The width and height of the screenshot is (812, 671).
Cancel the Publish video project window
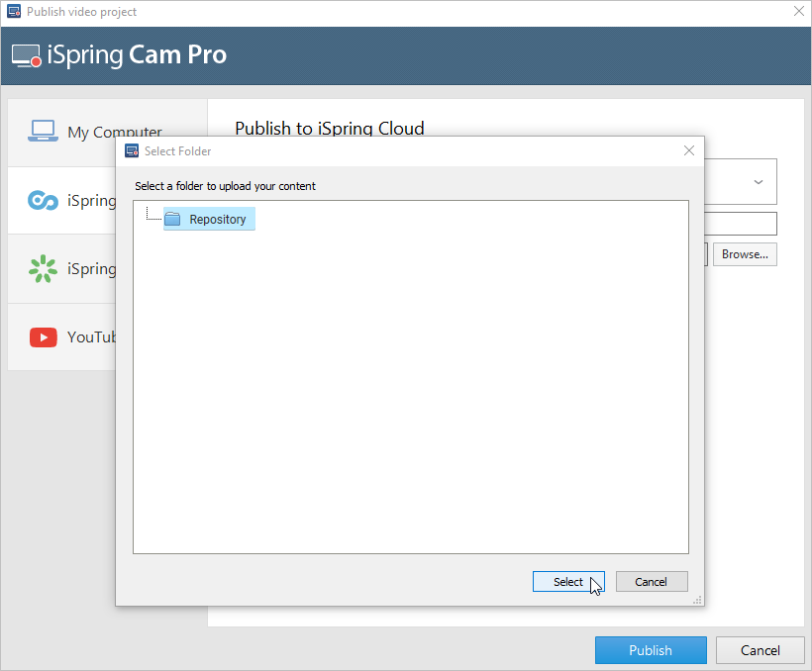[x=760, y=650]
